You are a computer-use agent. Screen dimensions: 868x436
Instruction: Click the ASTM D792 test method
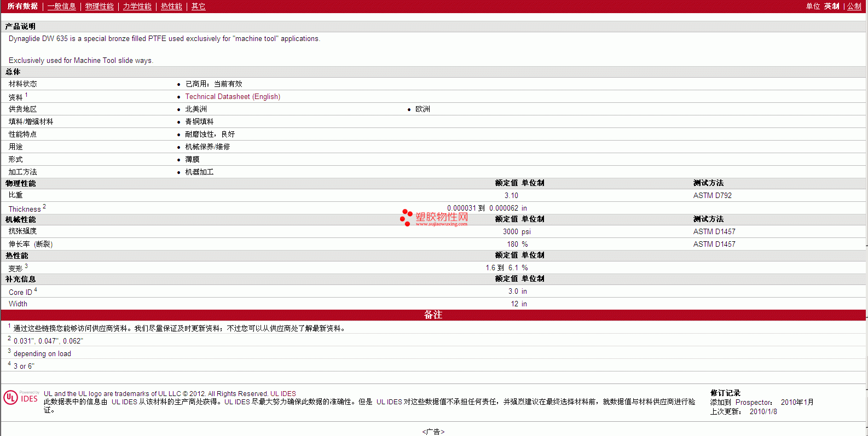pyautogui.click(x=713, y=195)
